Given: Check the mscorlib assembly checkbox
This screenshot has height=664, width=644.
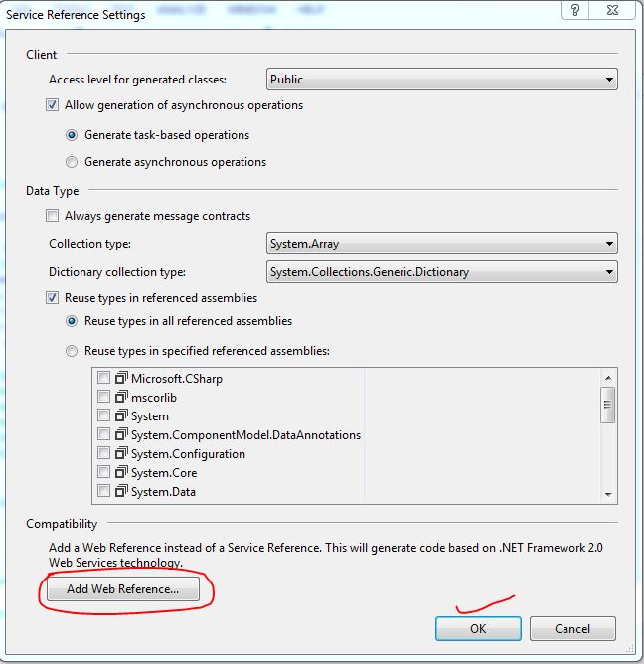Looking at the screenshot, I should [103, 397].
